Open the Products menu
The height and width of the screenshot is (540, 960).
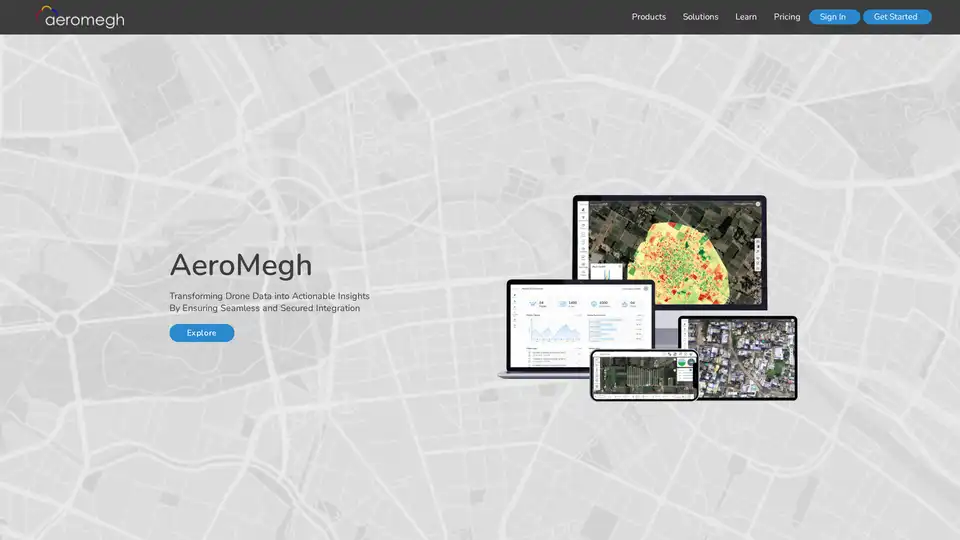(x=648, y=17)
